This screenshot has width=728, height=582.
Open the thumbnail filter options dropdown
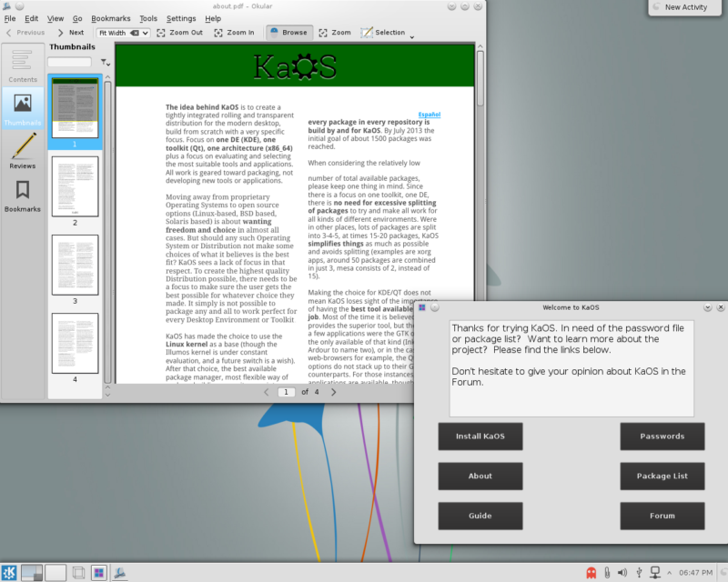(x=105, y=62)
